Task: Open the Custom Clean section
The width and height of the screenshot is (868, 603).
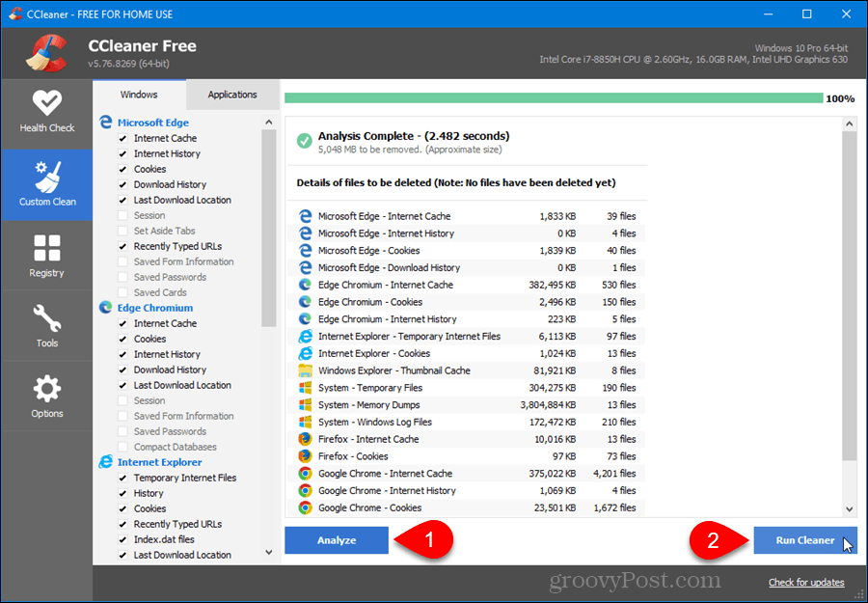Action: [47, 185]
